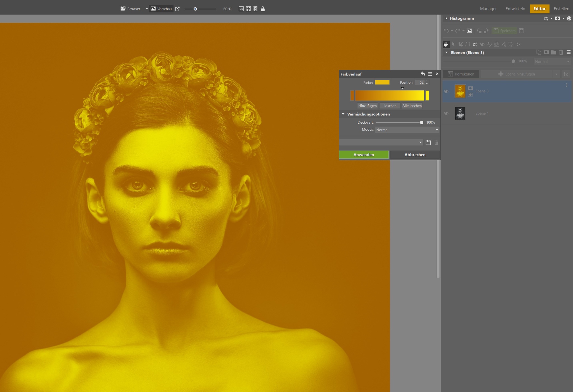573x392 pixels.
Task: Select the sparkle effects tool
Action: pos(518,44)
